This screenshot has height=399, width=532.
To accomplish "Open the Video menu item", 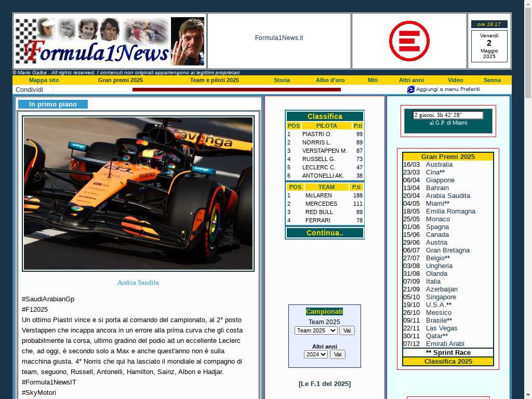I will pyautogui.click(x=455, y=80).
